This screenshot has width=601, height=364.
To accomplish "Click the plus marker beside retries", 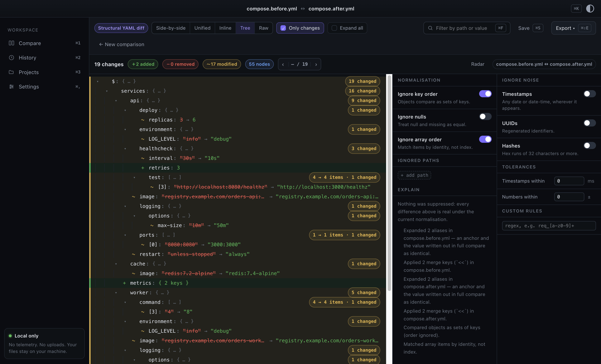I will (143, 168).
